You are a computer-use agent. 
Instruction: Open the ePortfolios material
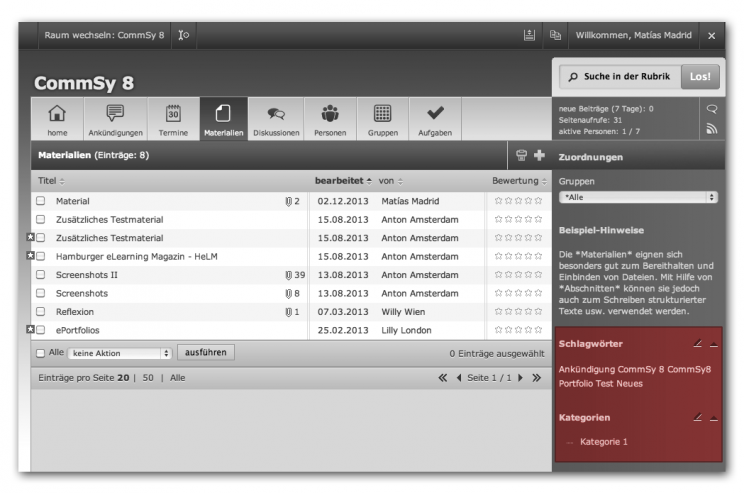pos(78,330)
